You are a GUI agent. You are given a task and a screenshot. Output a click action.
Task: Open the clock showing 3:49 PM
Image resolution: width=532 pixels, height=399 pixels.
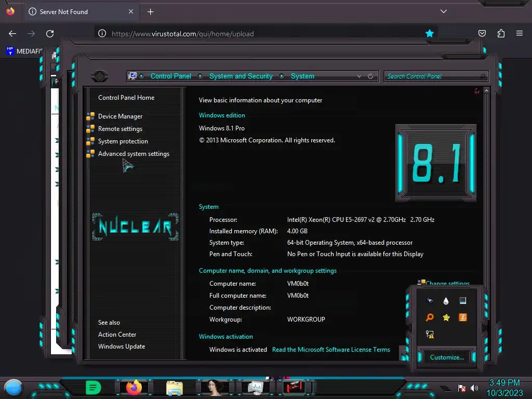504,388
